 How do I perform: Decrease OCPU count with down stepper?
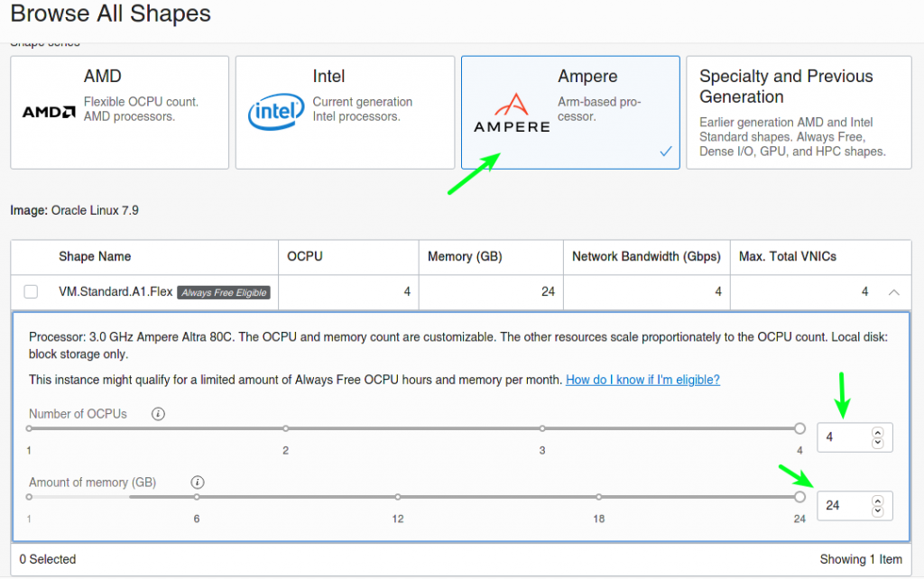878,443
